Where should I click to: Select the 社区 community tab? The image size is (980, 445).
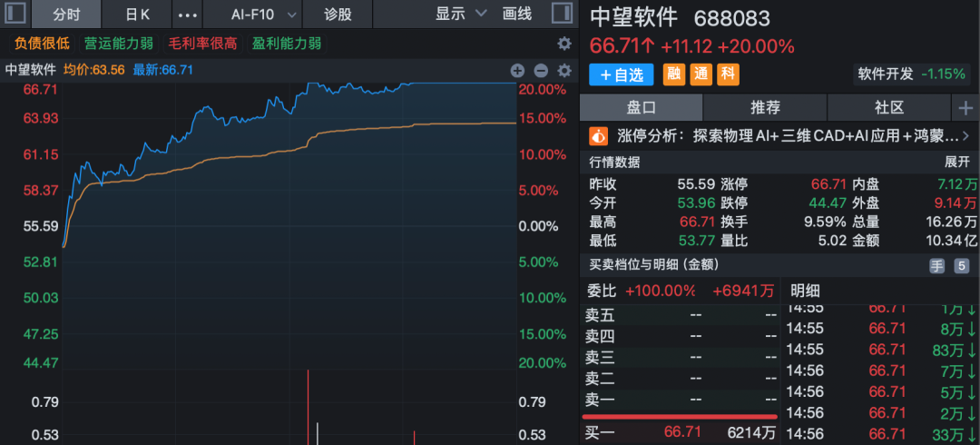888,108
